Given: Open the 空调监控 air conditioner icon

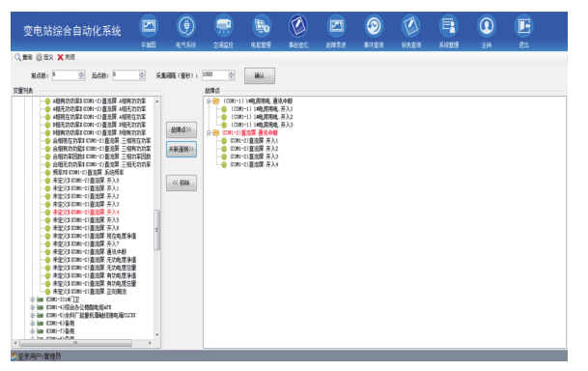Looking at the screenshot, I should coord(223,26).
